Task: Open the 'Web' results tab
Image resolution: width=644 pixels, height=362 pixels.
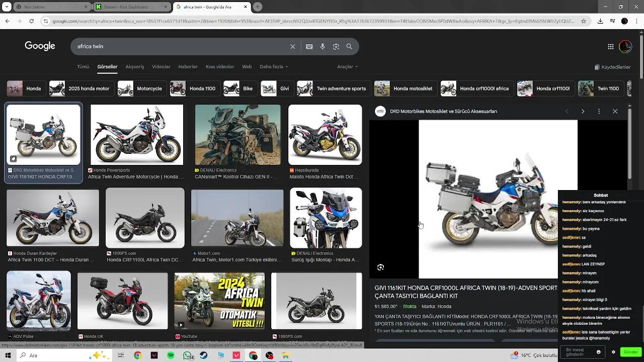Action: tap(247, 67)
